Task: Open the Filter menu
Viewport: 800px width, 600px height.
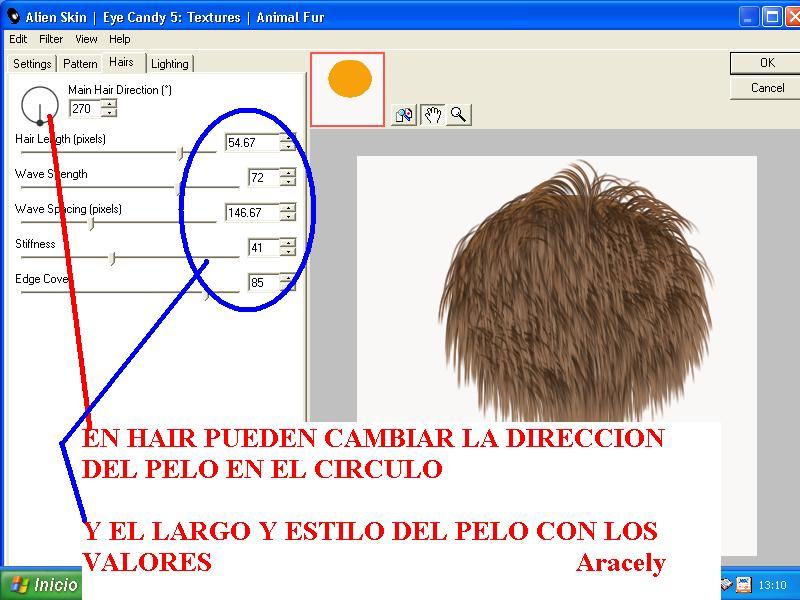Action: tap(51, 39)
